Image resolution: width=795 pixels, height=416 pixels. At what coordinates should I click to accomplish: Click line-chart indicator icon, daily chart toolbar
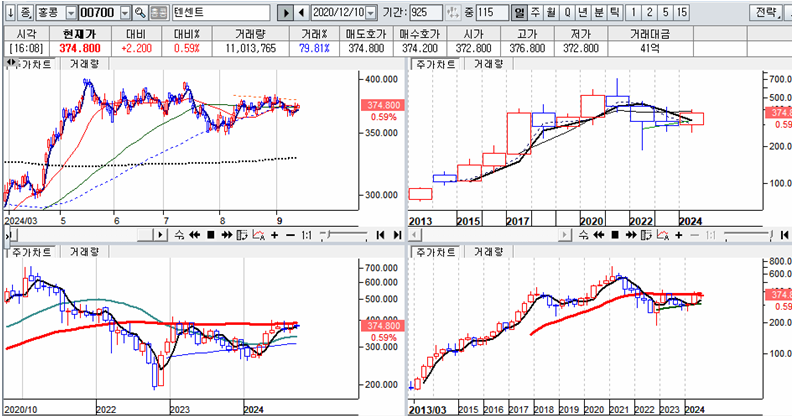259,235
